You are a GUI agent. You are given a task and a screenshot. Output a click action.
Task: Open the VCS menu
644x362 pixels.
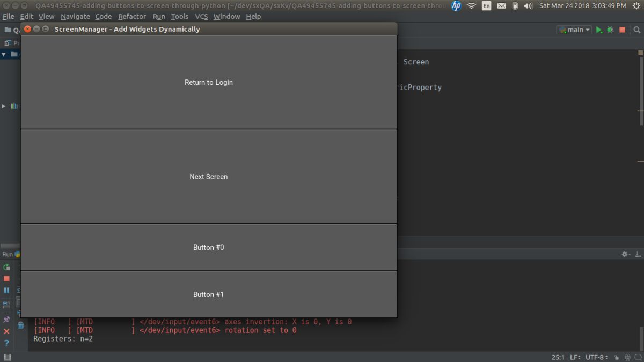[201, 16]
